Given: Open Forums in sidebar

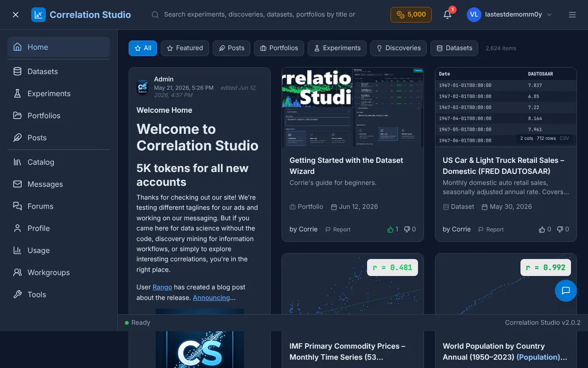Looking at the screenshot, I should click(58, 206).
